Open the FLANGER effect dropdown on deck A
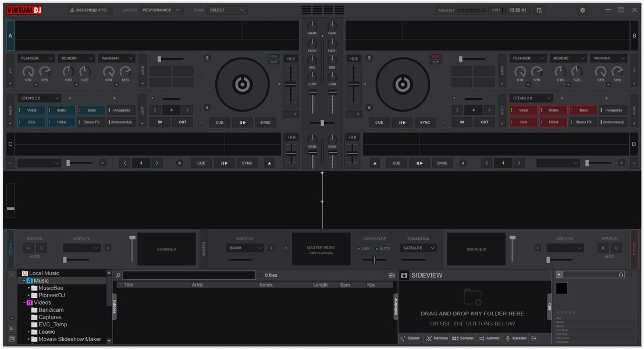 37,58
